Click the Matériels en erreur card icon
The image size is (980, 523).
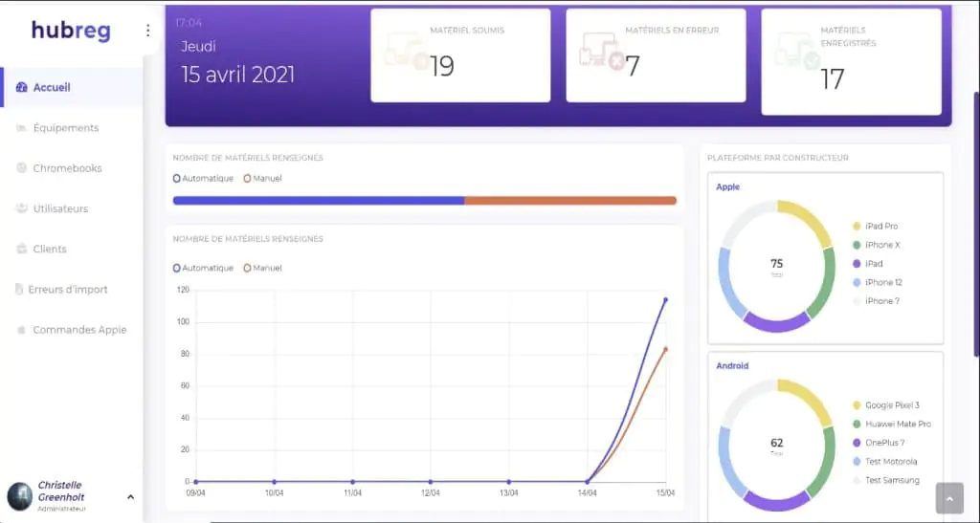coord(602,51)
